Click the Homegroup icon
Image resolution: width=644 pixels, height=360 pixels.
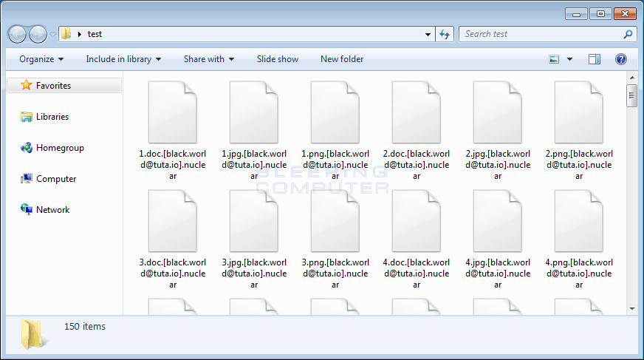point(27,148)
